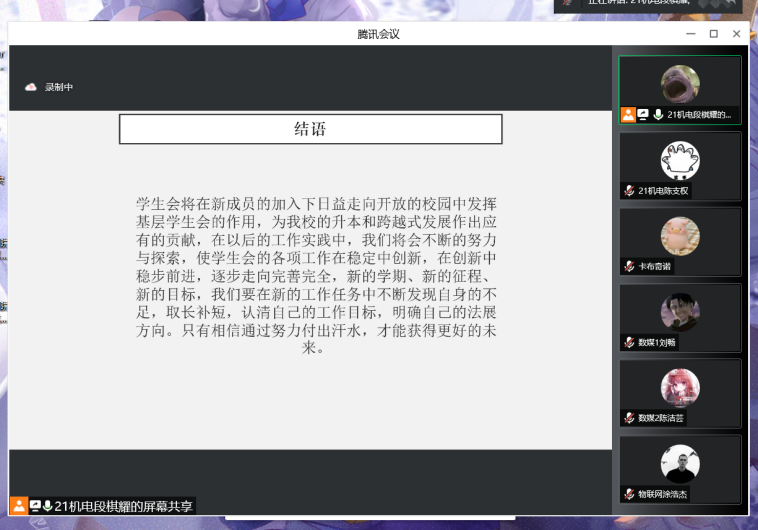Click the cloud recording icon
The height and width of the screenshot is (530, 758).
pos(30,87)
